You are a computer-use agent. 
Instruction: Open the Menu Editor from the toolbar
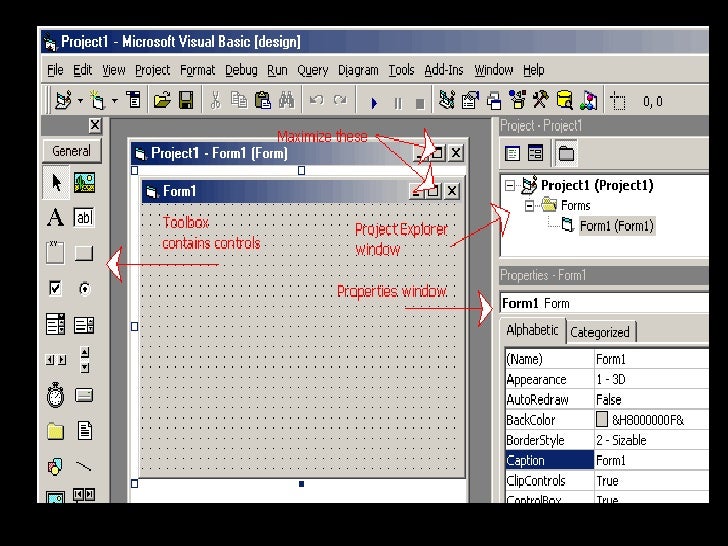tap(134, 100)
